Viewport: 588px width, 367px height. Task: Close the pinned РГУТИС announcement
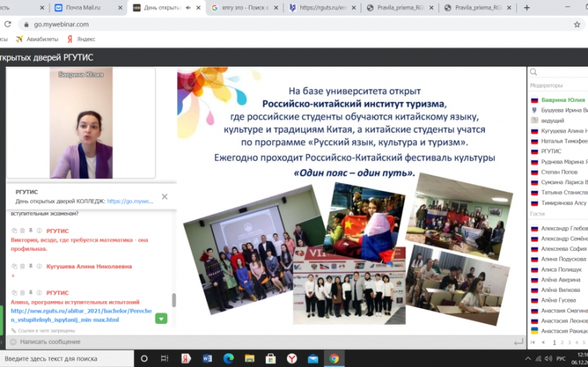[x=164, y=196]
